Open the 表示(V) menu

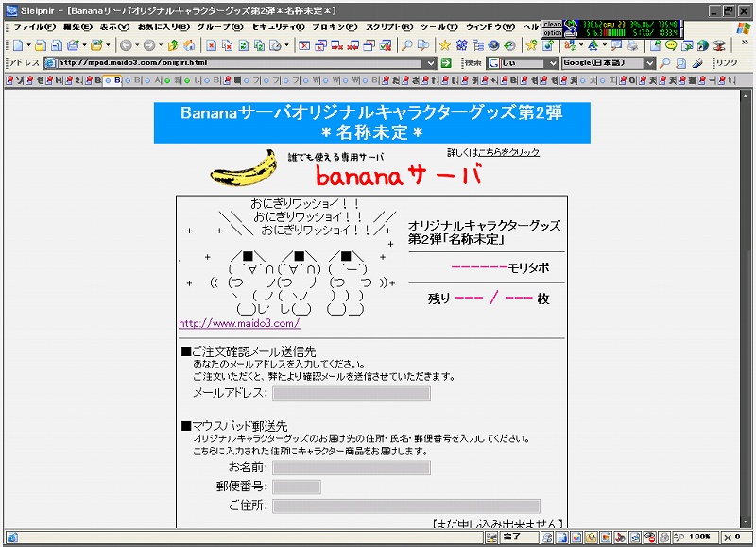point(114,27)
